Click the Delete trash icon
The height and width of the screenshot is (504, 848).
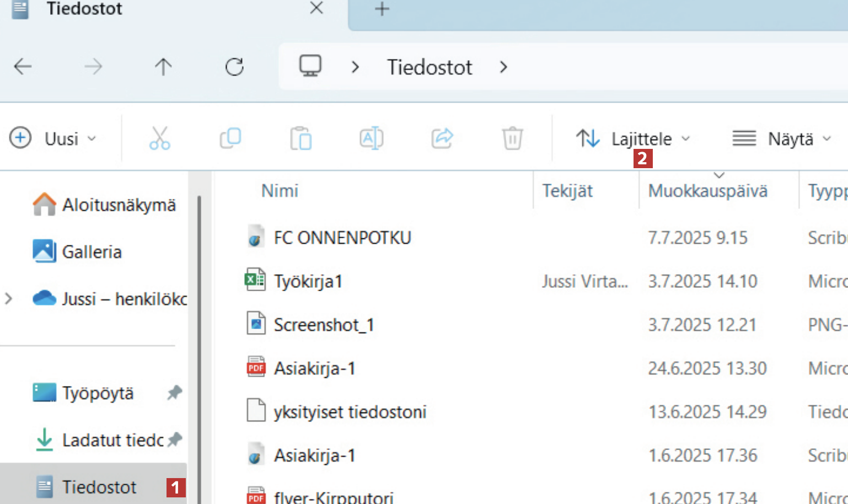[x=512, y=138]
